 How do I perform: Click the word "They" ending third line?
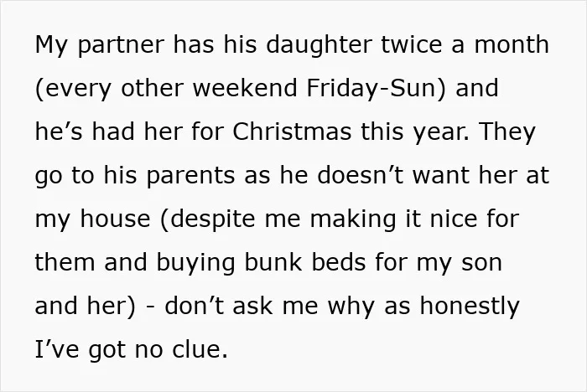pos(506,133)
